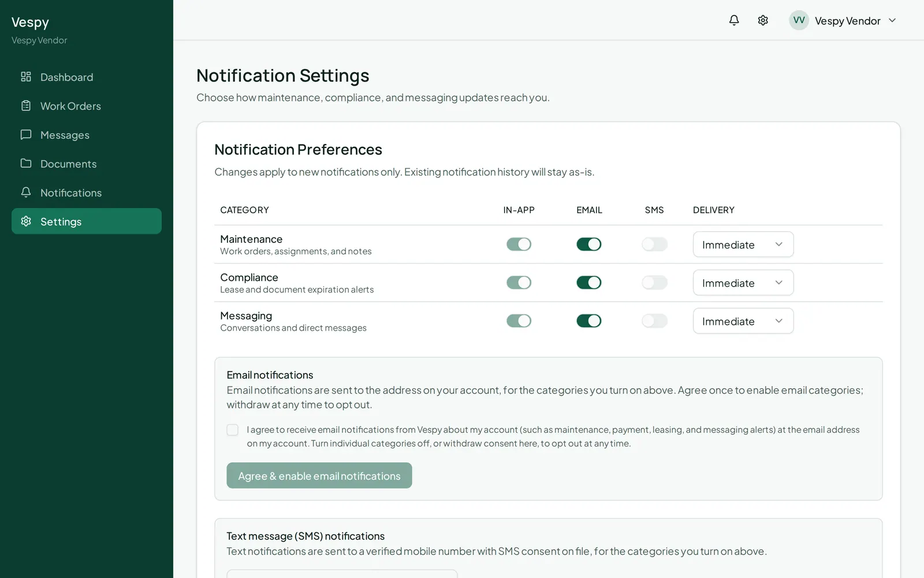Click the Settings gear icon in sidebar
The width and height of the screenshot is (924, 578).
(x=26, y=221)
